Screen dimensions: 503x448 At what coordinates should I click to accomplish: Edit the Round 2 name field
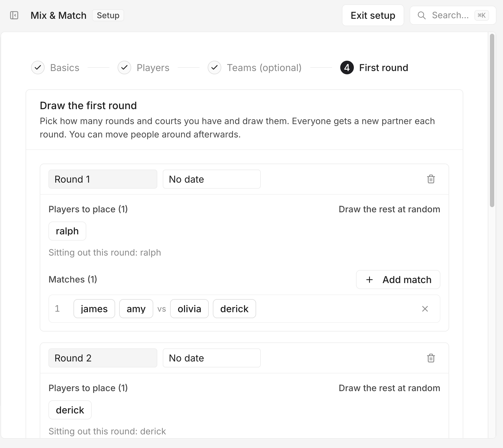[x=103, y=358]
